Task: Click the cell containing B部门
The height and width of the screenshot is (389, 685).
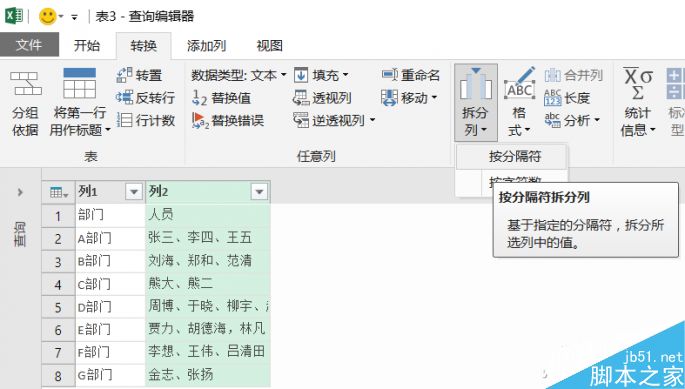Action: pyautogui.click(x=110, y=261)
